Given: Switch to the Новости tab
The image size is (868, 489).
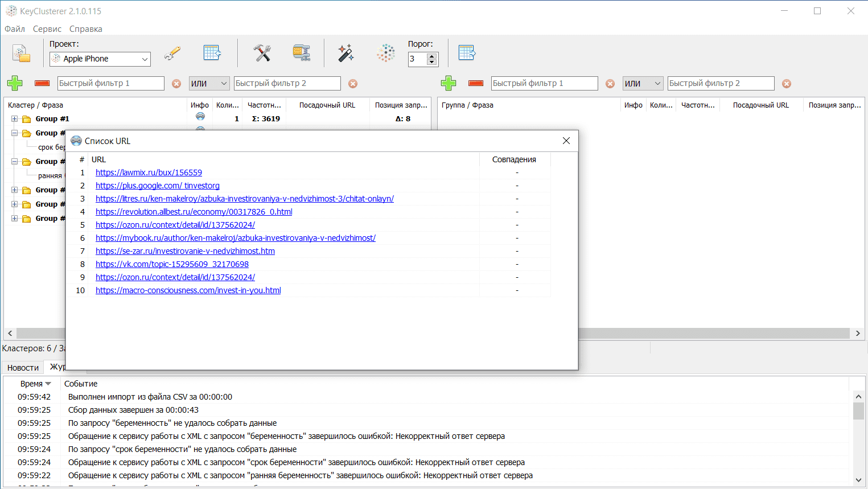Looking at the screenshot, I should click(23, 368).
